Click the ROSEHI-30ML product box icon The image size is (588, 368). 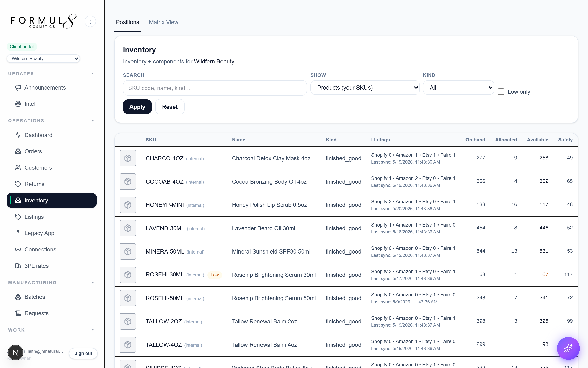[128, 275]
